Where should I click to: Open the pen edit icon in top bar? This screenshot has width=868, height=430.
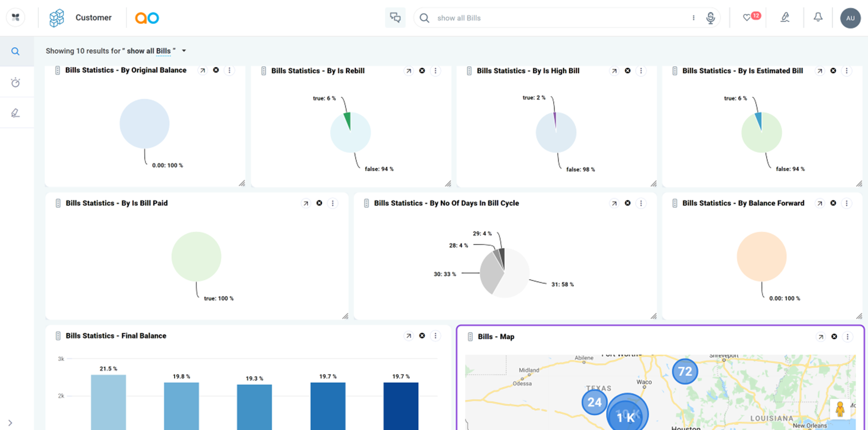785,18
